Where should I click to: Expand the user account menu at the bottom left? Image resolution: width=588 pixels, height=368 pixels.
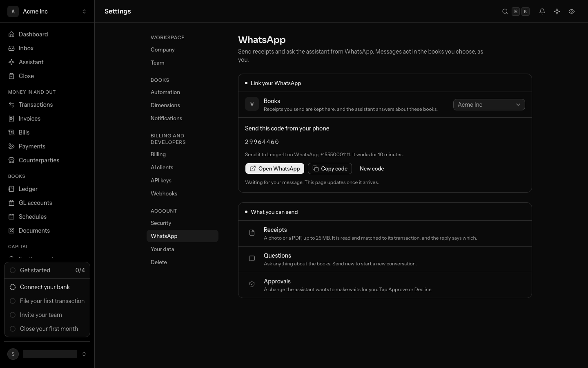click(47, 354)
